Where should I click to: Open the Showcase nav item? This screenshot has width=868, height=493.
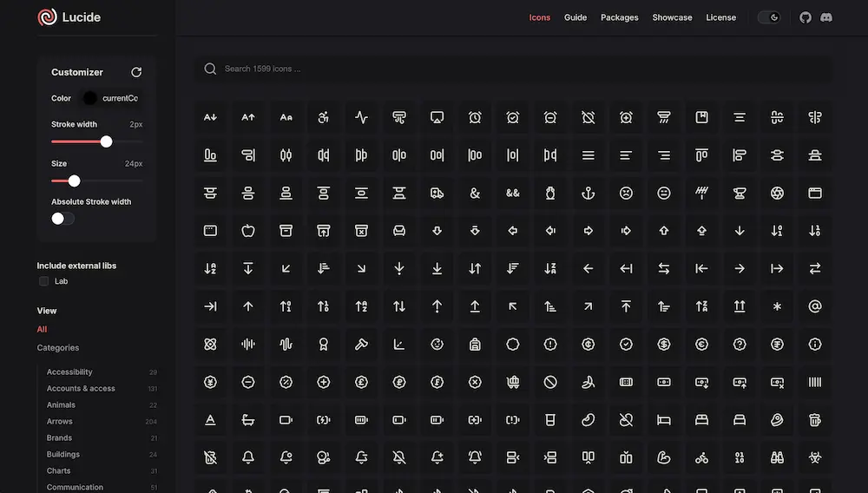click(x=672, y=17)
